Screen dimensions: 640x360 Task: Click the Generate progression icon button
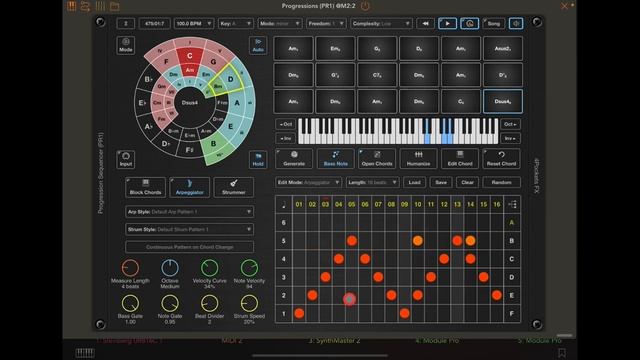[294, 158]
